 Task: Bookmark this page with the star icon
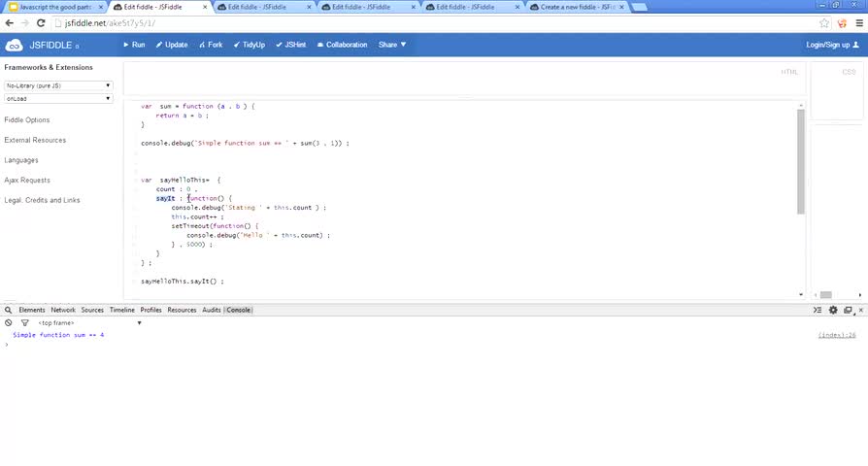click(x=824, y=23)
